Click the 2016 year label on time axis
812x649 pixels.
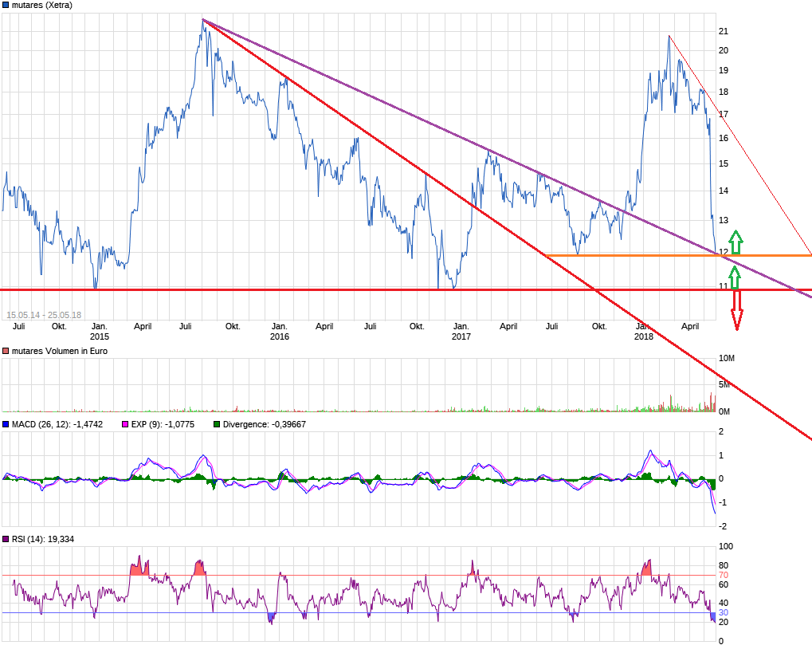(279, 336)
